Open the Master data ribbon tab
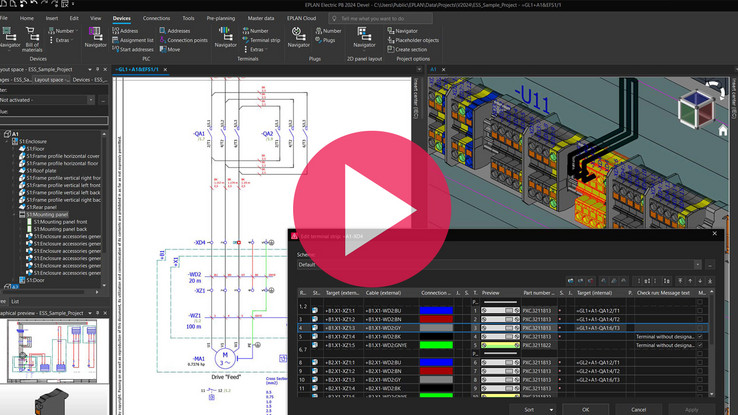This screenshot has width=738, height=415. point(261,18)
